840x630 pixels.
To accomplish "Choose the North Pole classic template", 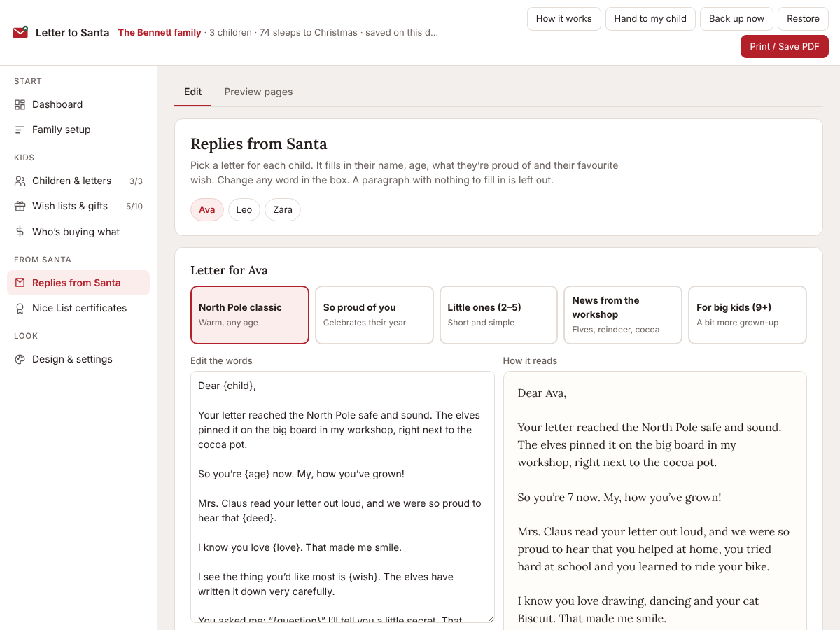I will pyautogui.click(x=250, y=315).
